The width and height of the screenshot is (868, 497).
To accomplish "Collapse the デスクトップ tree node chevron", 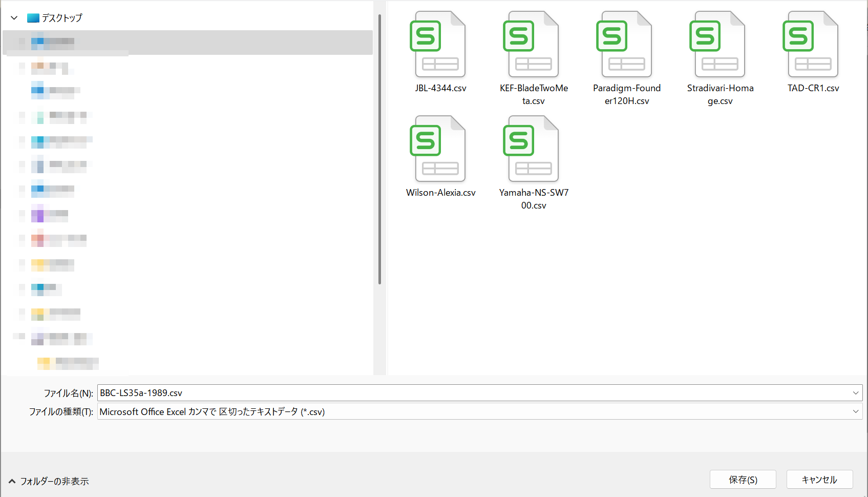I will [14, 18].
